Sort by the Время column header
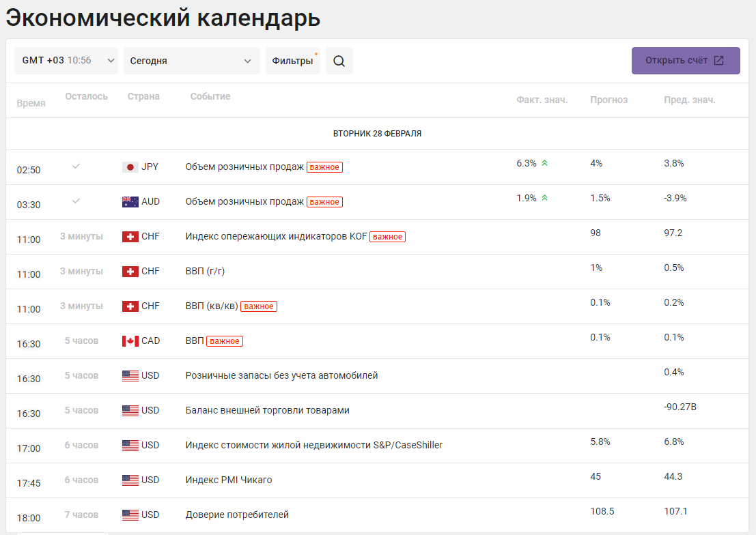This screenshot has width=756, height=535. [31, 103]
